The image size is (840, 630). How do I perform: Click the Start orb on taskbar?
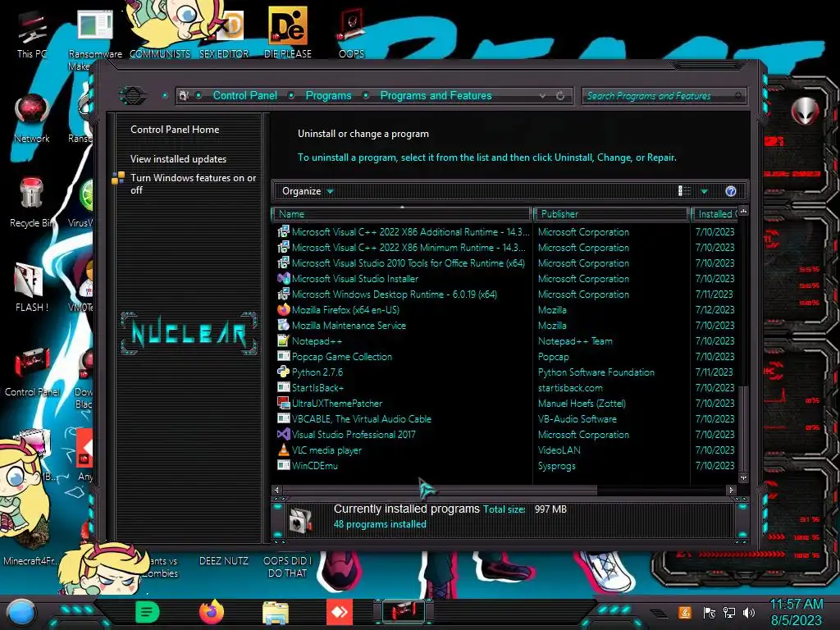point(21,613)
